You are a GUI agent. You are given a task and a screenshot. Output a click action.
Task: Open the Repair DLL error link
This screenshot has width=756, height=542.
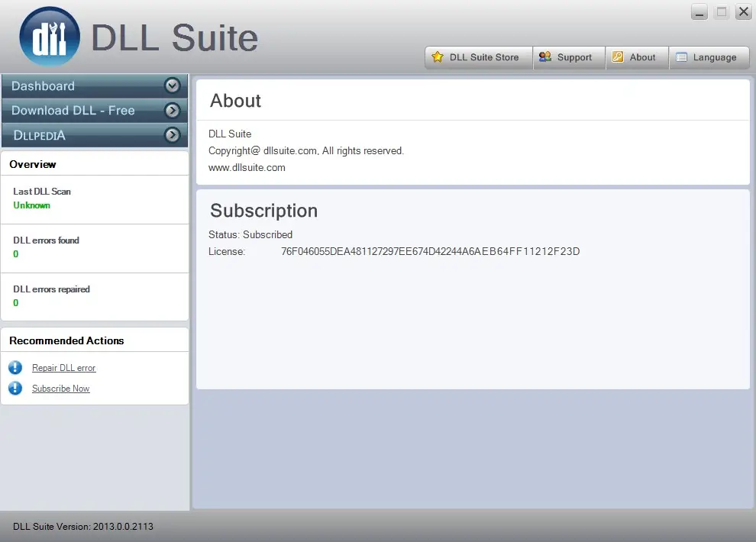tap(63, 367)
